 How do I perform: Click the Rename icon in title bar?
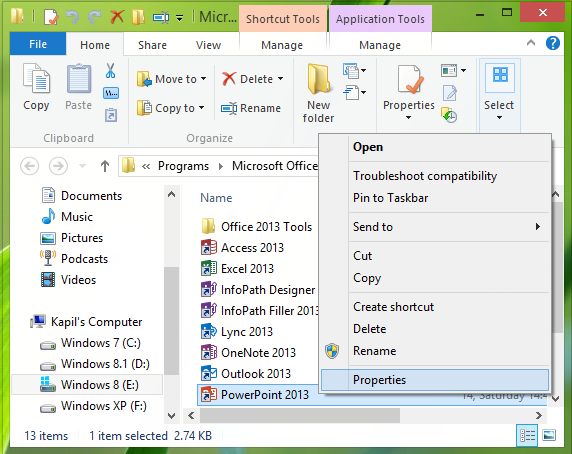[161, 17]
